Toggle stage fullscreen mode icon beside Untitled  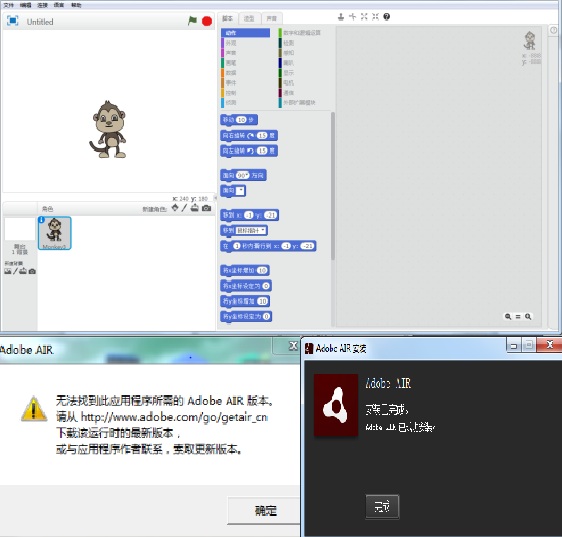coord(13,21)
